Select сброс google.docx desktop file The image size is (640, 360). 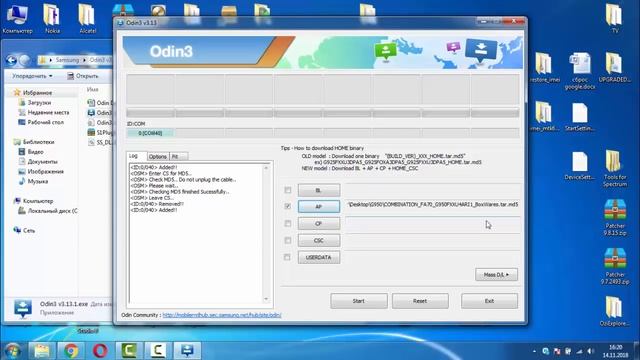click(x=580, y=71)
